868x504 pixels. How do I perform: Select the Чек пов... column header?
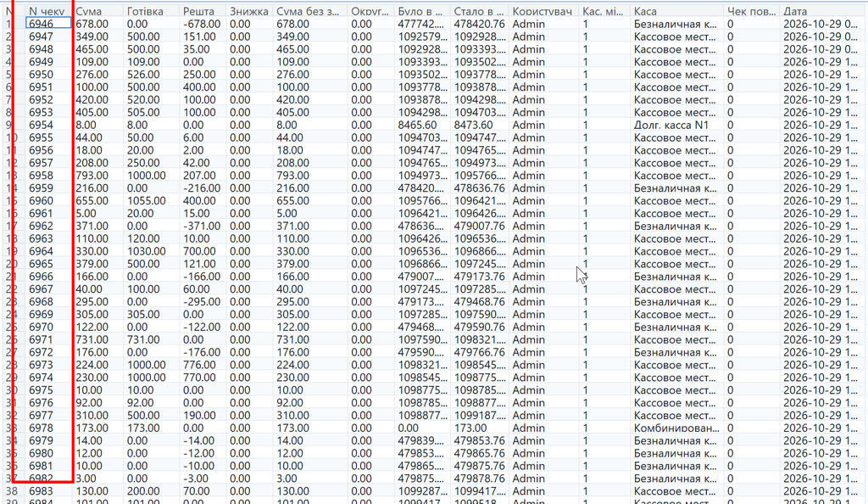[751, 11]
